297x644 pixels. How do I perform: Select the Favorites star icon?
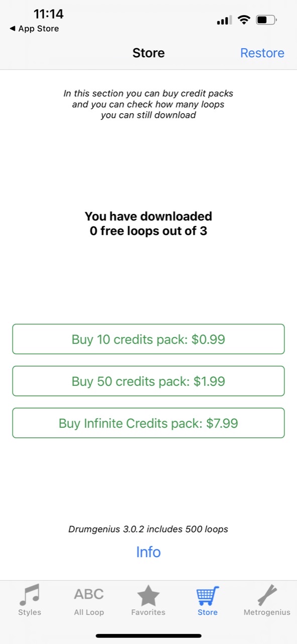coord(148,595)
